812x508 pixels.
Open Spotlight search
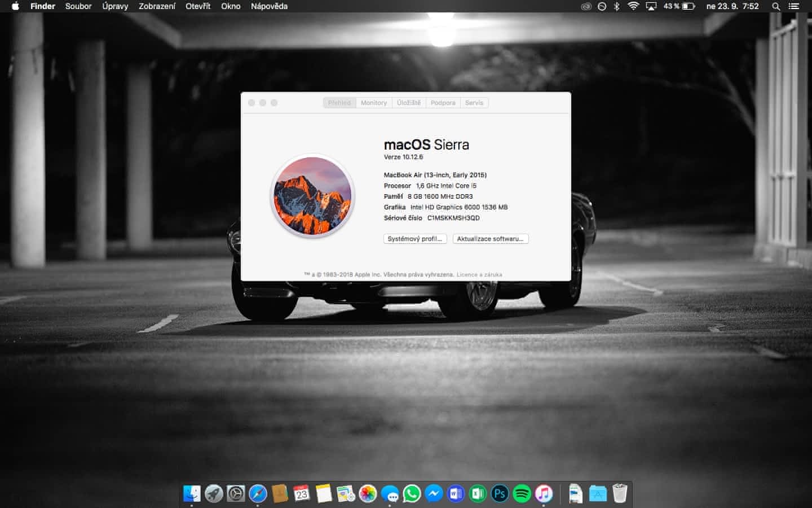tap(776, 6)
